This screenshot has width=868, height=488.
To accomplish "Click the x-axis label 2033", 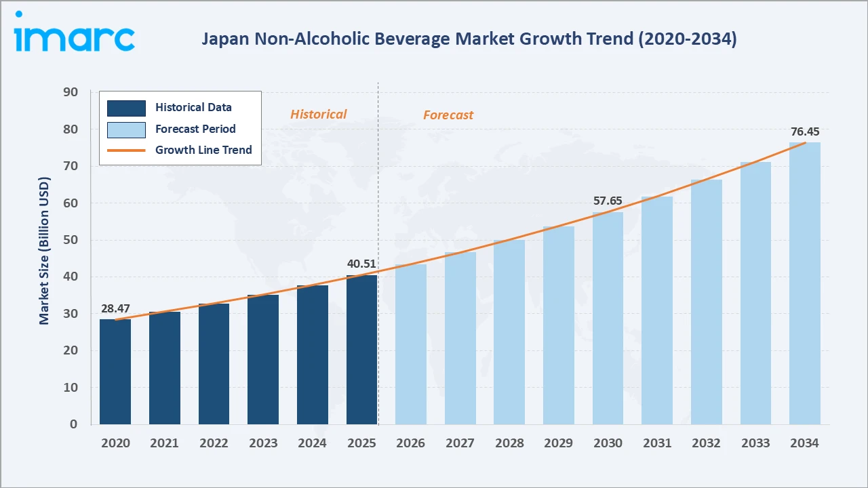I will (755, 443).
